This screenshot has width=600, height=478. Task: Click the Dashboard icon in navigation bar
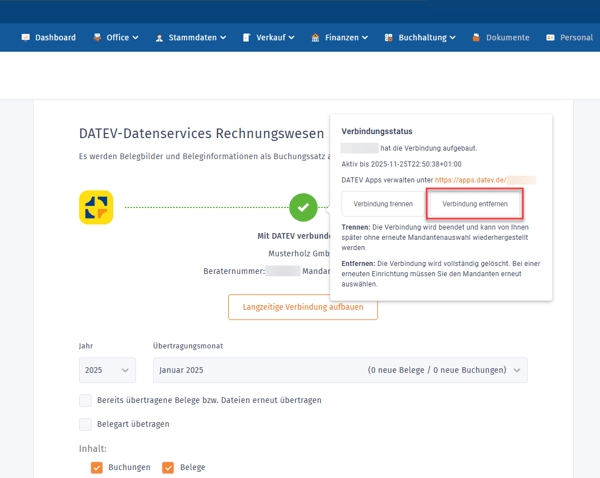26,37
